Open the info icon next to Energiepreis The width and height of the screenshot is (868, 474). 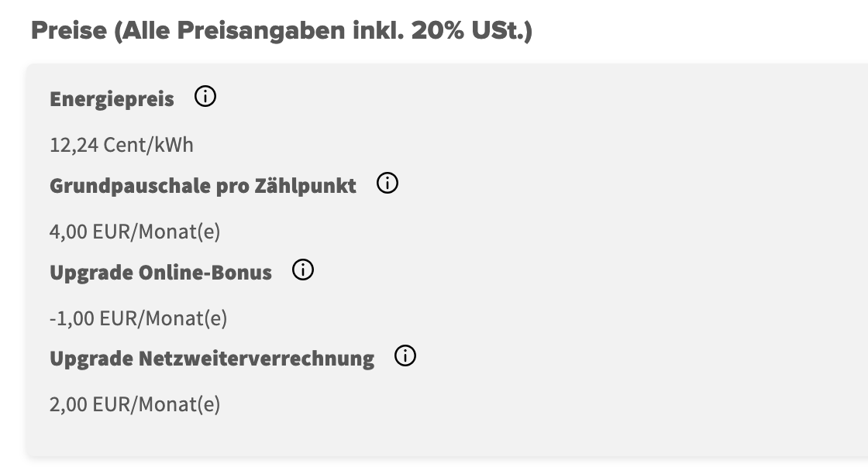tap(205, 98)
